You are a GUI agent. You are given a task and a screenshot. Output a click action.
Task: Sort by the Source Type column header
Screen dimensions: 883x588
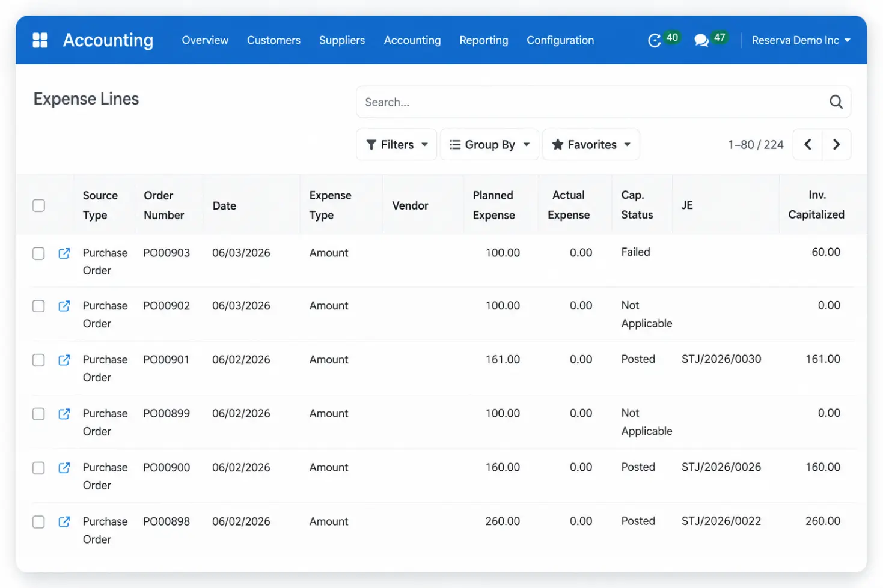point(100,205)
